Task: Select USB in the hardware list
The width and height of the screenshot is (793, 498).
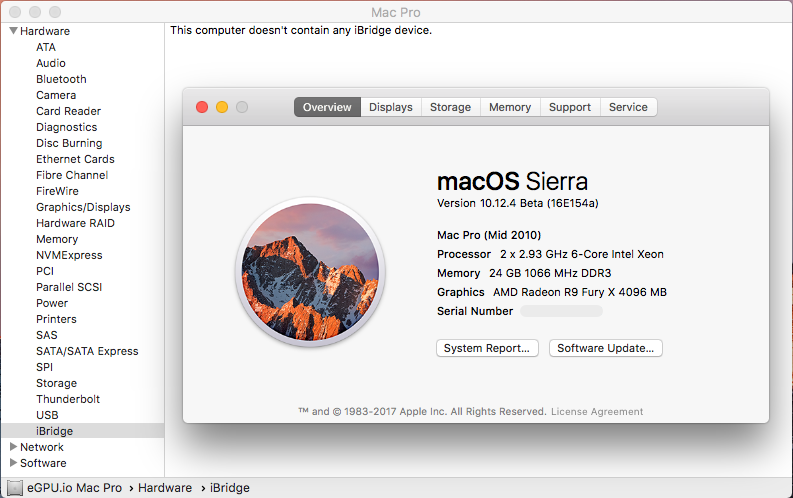Action: 47,415
